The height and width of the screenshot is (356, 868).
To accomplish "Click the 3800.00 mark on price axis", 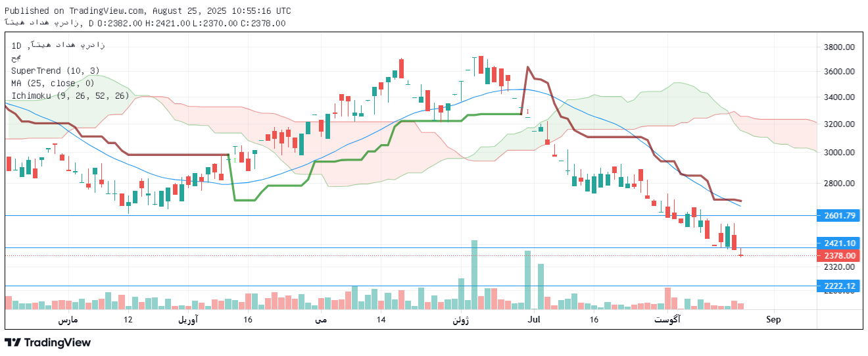I will tap(839, 47).
